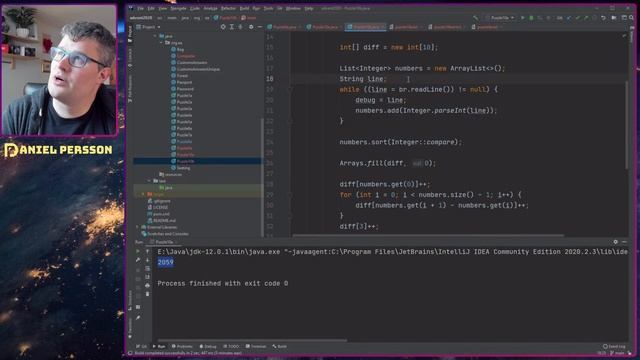Click the trash clear-all icon in Run console
This screenshot has width=640, height=360.
[x=147, y=294]
